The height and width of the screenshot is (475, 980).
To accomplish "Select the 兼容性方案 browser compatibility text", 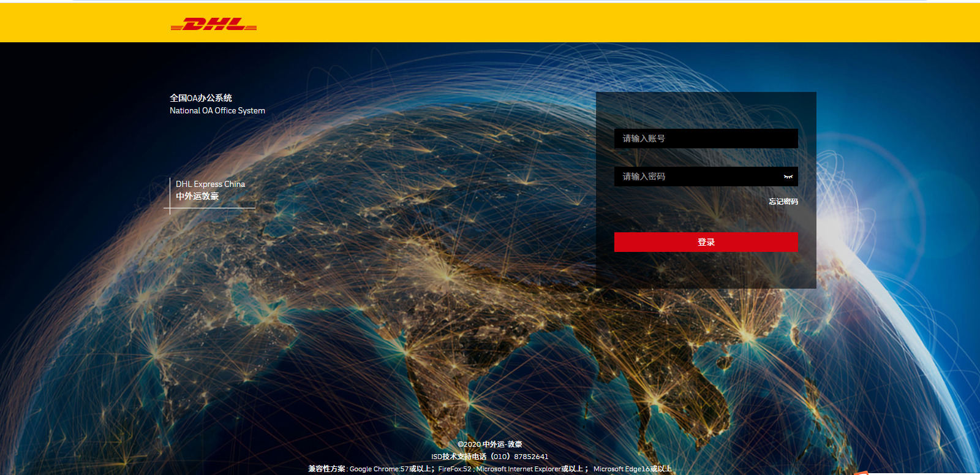I will click(x=490, y=469).
